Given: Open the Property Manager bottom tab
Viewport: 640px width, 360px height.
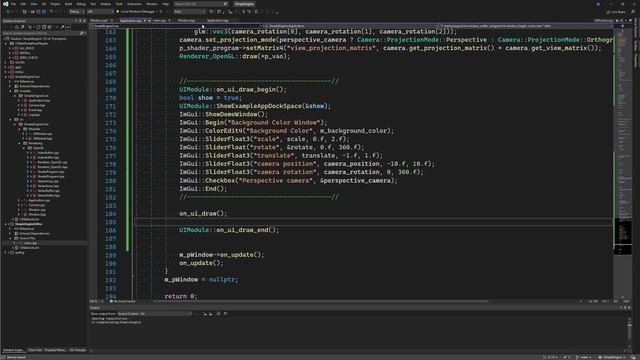Looking at the screenshot, I should (55, 350).
